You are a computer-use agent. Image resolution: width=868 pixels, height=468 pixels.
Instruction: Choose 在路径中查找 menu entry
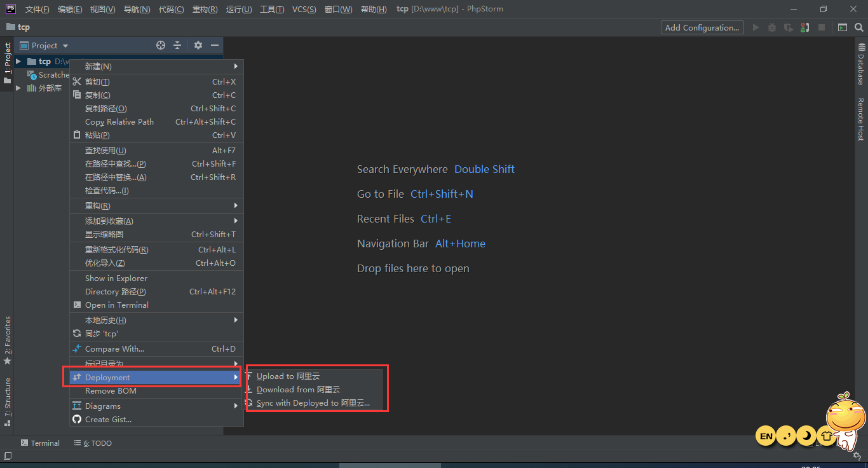pyautogui.click(x=156, y=163)
